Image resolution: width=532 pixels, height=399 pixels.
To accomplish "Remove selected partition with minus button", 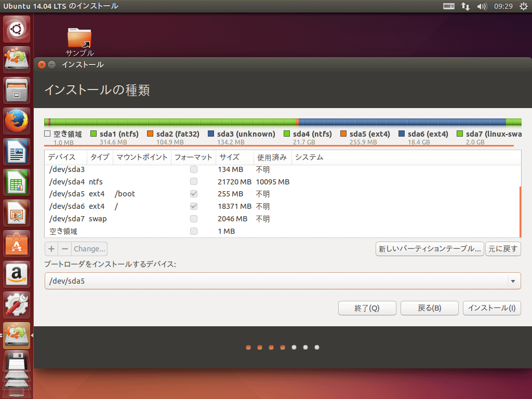I will [x=65, y=249].
